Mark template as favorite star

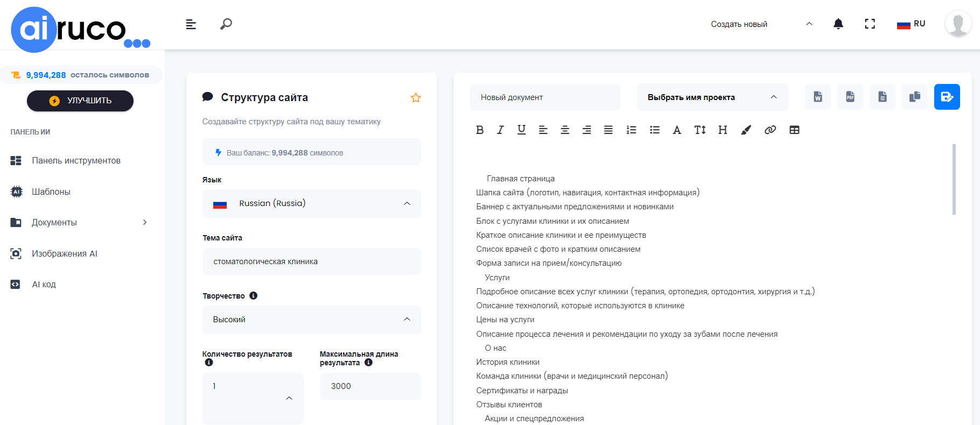(x=416, y=98)
